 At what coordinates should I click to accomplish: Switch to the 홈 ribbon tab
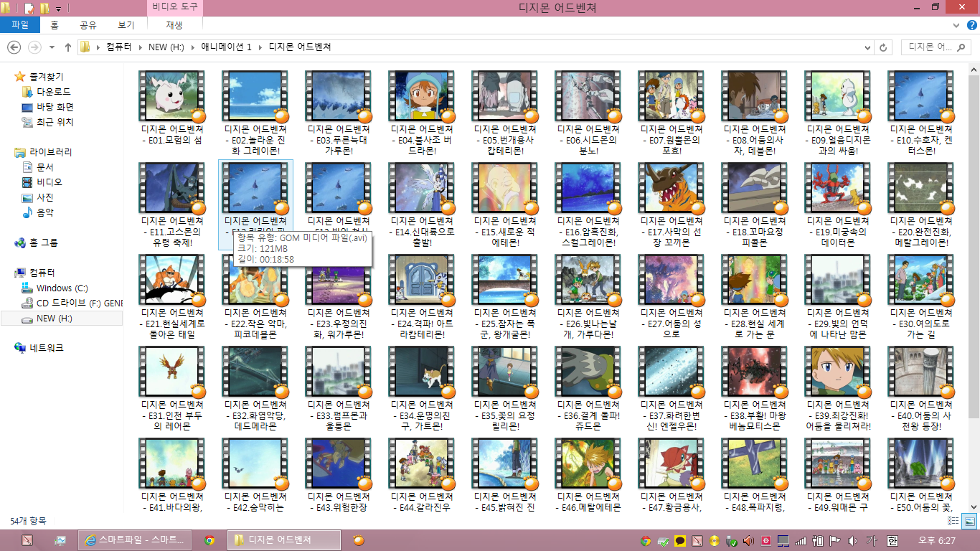(x=55, y=24)
